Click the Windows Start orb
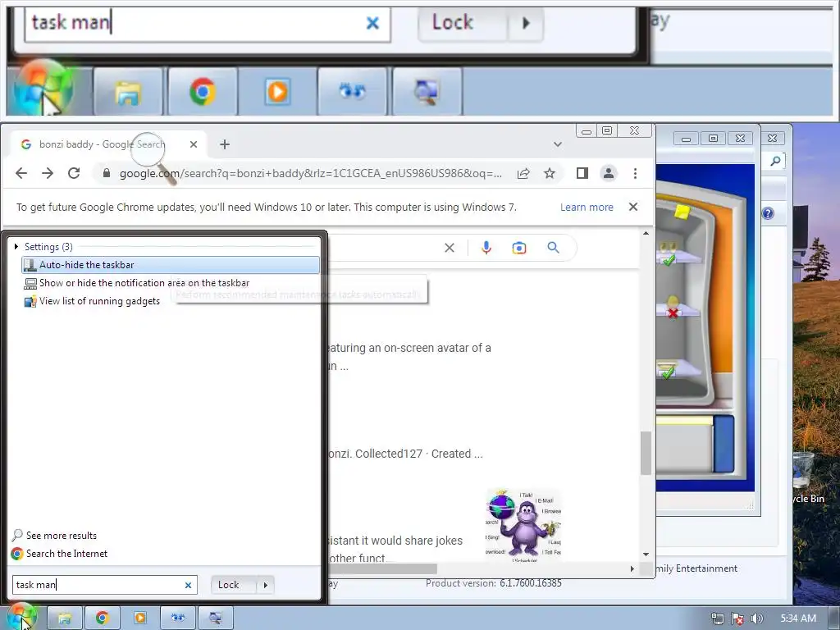 click(21, 618)
